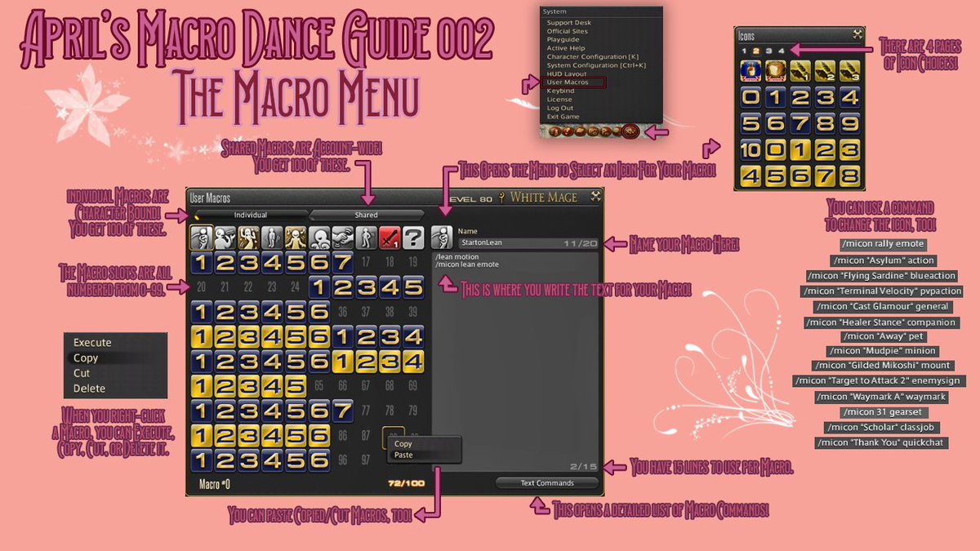Click the highlighted System icon under the System menu

(x=630, y=130)
